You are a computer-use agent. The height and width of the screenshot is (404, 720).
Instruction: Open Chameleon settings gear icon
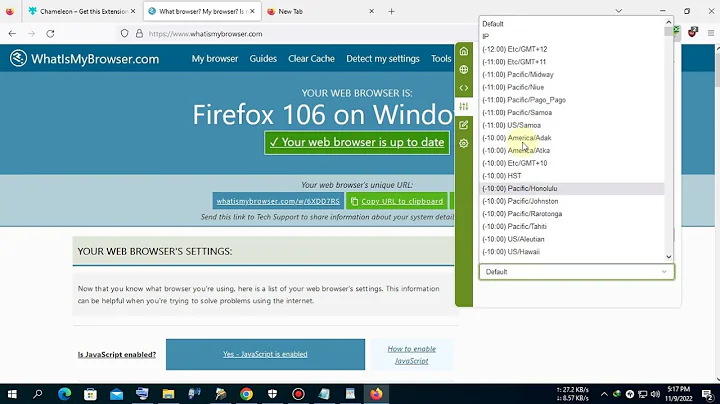tap(464, 143)
